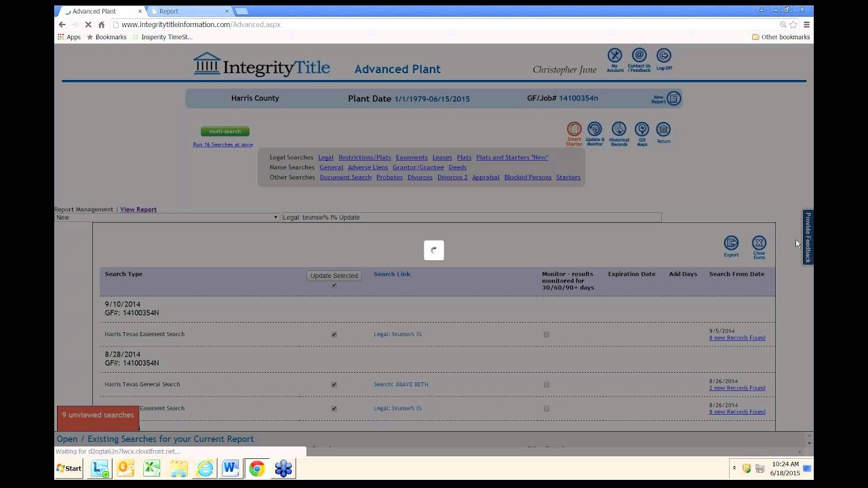Open Other bookmarks folder
Screen dimensions: 868x488
(781, 37)
